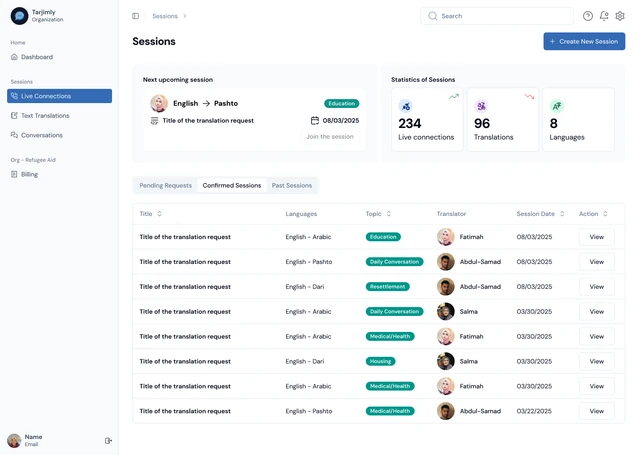The image size is (640, 455).
Task: Open settings gear icon
Action: 620,16
